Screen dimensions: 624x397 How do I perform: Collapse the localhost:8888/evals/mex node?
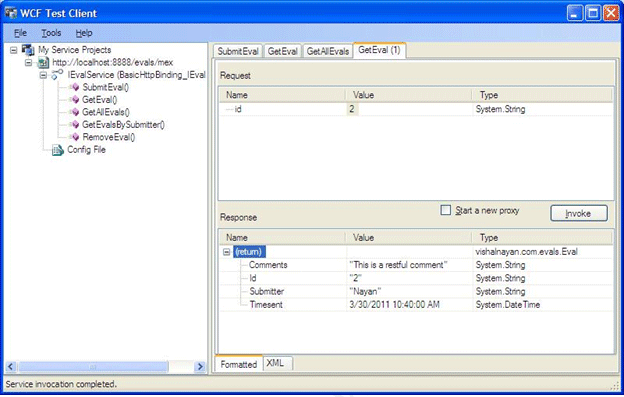point(29,62)
